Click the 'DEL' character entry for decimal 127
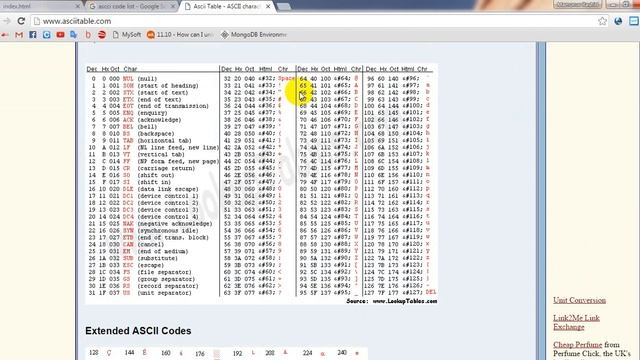Screen dimensions: 640x360 click(x=431, y=292)
